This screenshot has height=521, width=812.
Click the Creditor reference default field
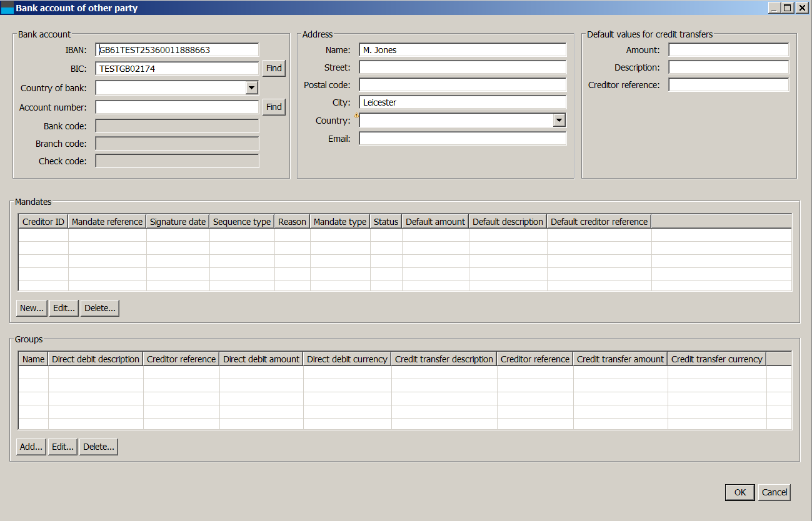(x=729, y=85)
